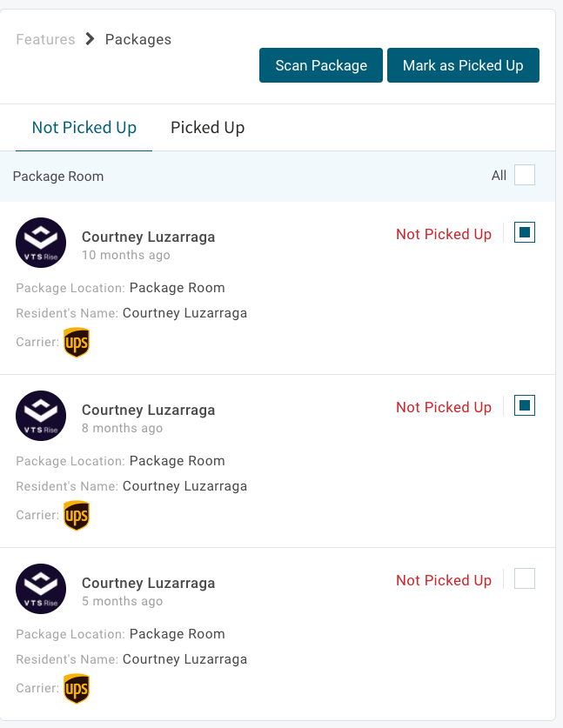This screenshot has width=563, height=728.
Task: Toggle the All select checkbox
Action: coord(525,176)
